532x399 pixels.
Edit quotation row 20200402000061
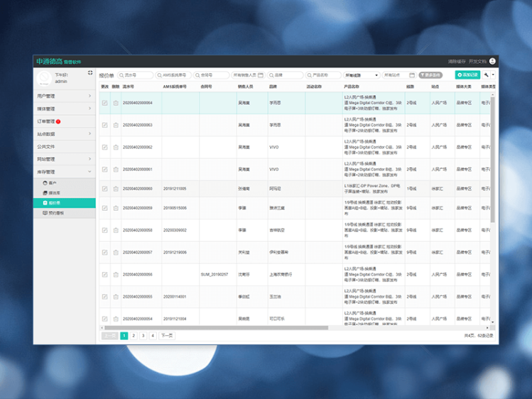105,169
